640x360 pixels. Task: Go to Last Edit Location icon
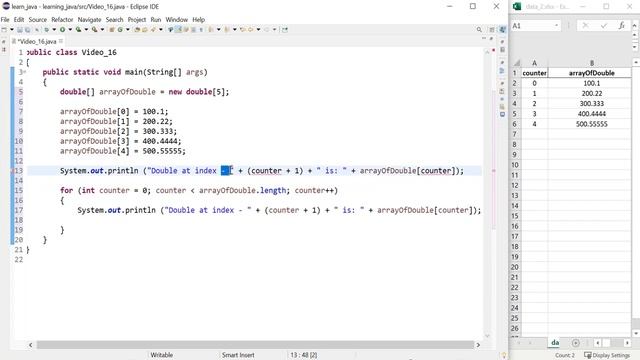(x=242, y=30)
